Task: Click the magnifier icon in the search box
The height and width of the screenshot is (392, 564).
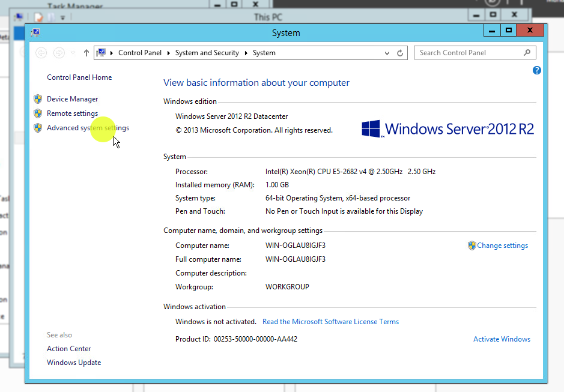Action: [527, 53]
